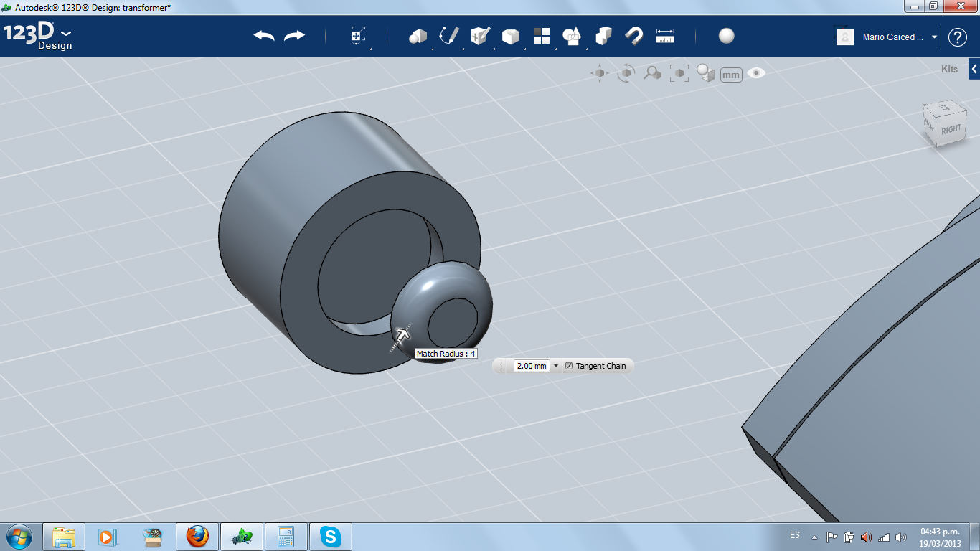Open the Modify tool
Viewport: 980px width, 551px height.
(511, 37)
